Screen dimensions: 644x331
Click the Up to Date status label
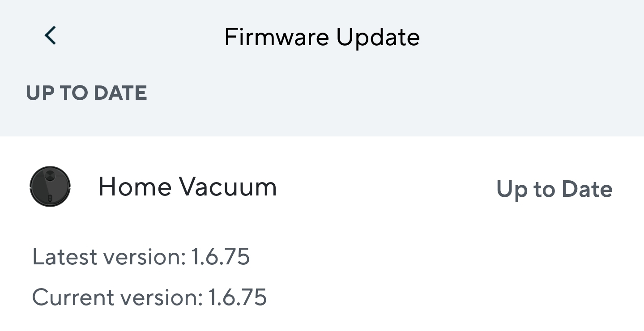point(554,189)
